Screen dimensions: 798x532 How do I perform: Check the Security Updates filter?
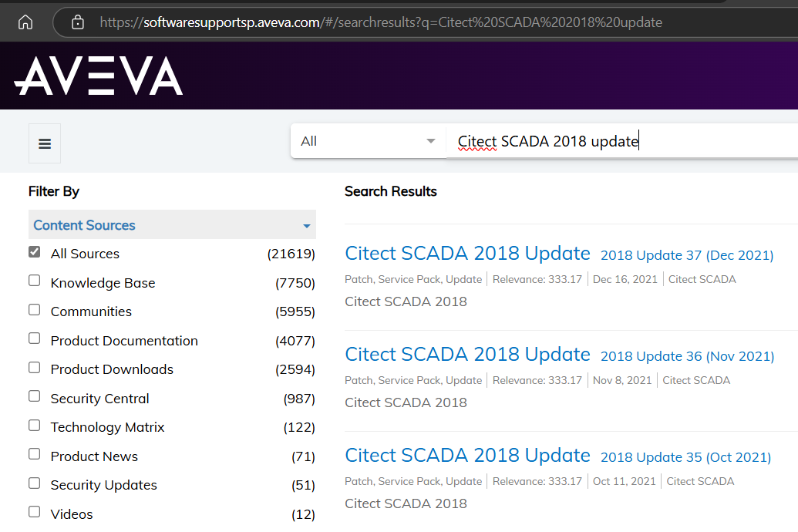coord(34,483)
